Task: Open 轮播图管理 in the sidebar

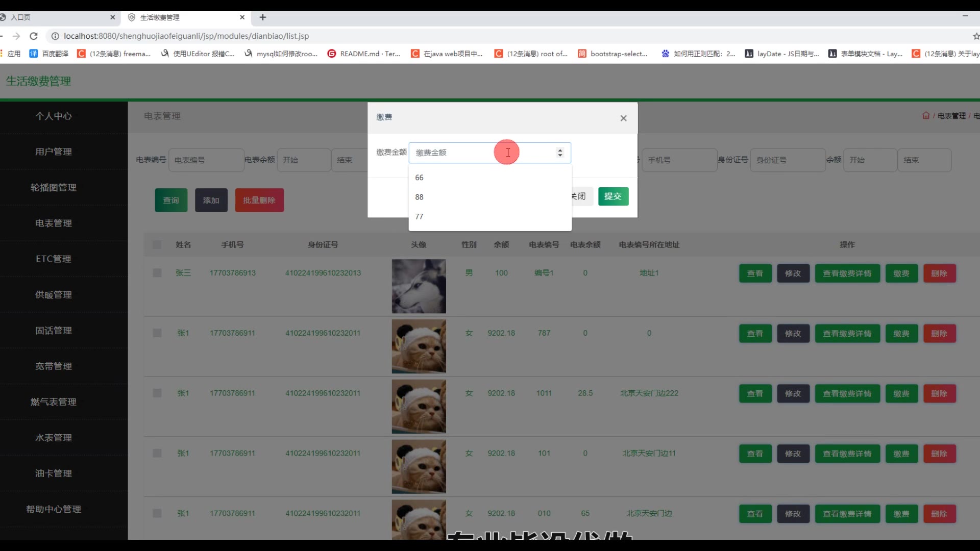Action: pyautogui.click(x=54, y=188)
